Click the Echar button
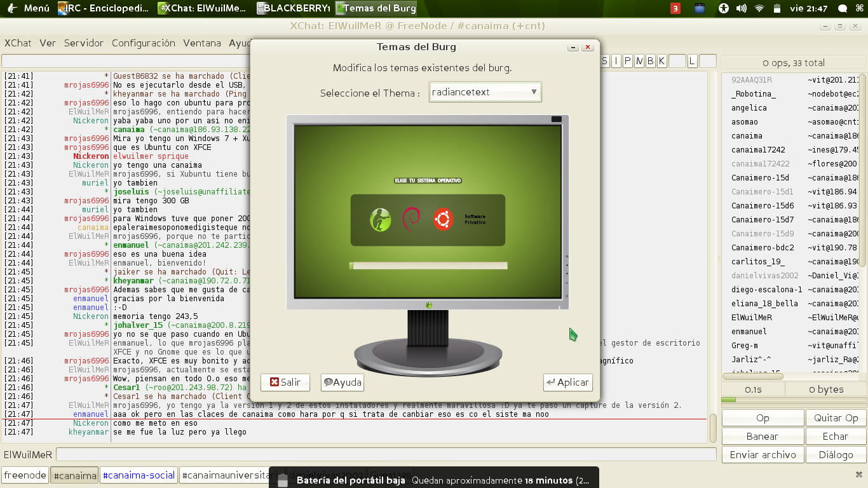Image resolution: width=868 pixels, height=488 pixels. (x=836, y=437)
